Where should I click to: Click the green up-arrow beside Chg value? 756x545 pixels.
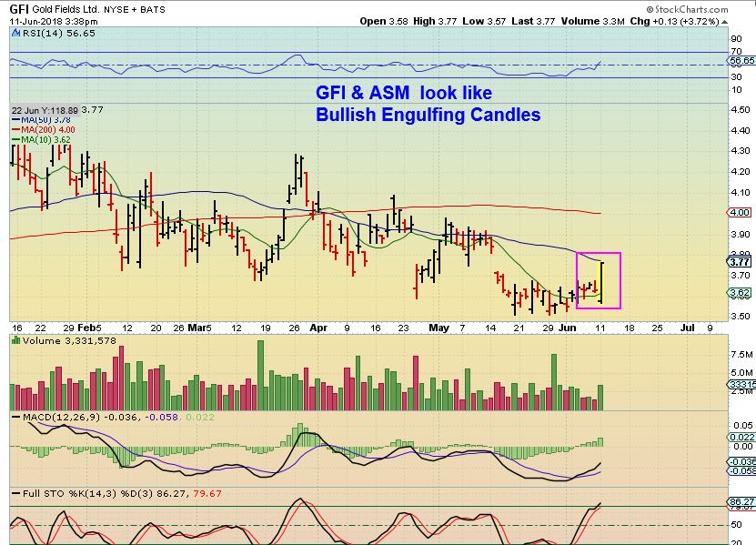point(725,22)
